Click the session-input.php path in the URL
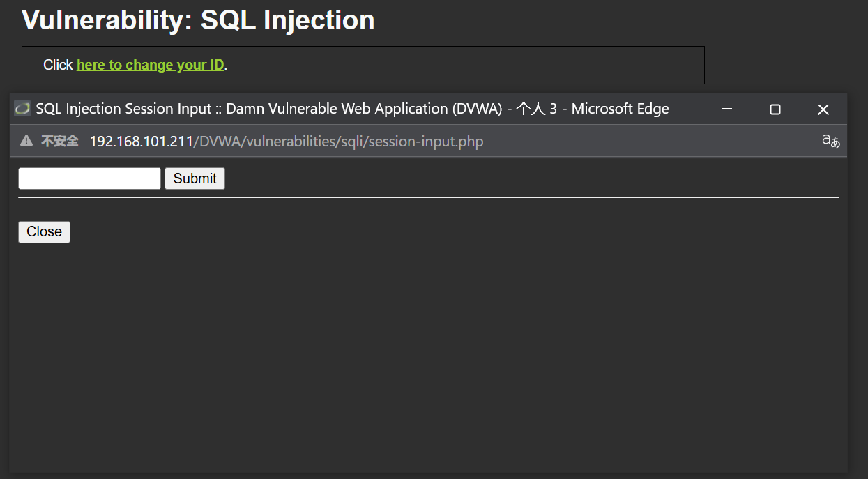Viewport: 868px width, 479px height. [425, 142]
